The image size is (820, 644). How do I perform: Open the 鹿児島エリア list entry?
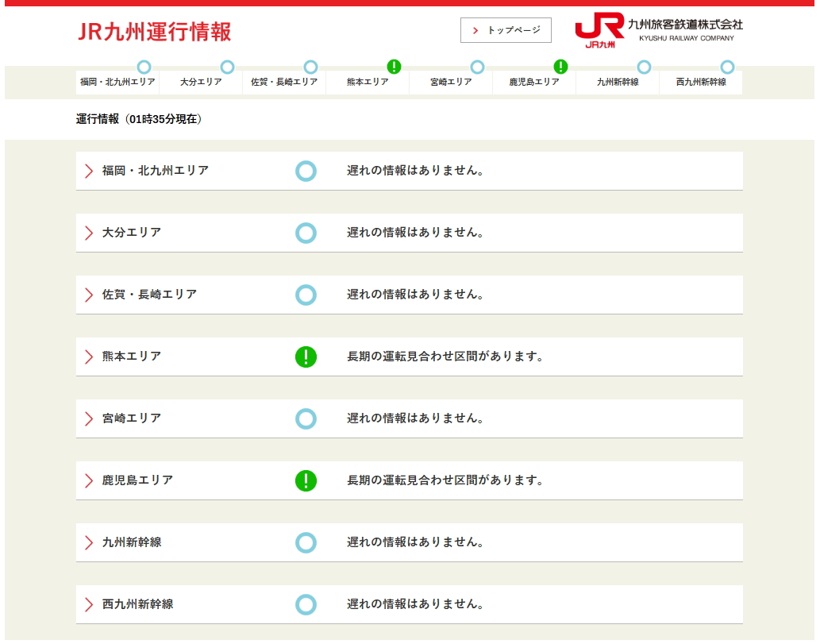(x=410, y=480)
